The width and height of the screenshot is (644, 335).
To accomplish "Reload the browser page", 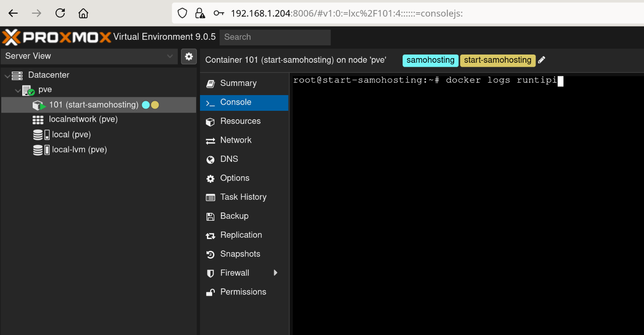I will (60, 13).
